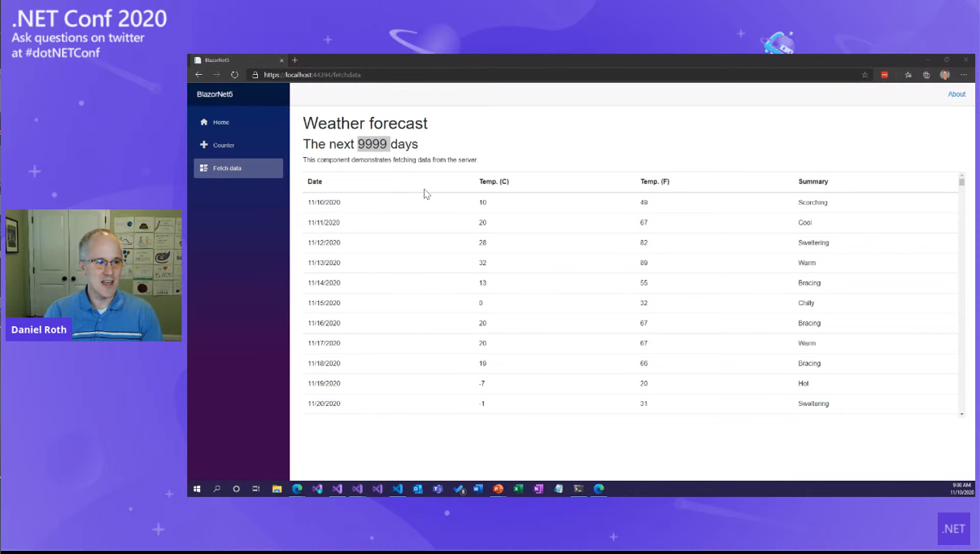Click the plus icon beside Counter
This screenshot has height=554, width=980.
coord(204,145)
